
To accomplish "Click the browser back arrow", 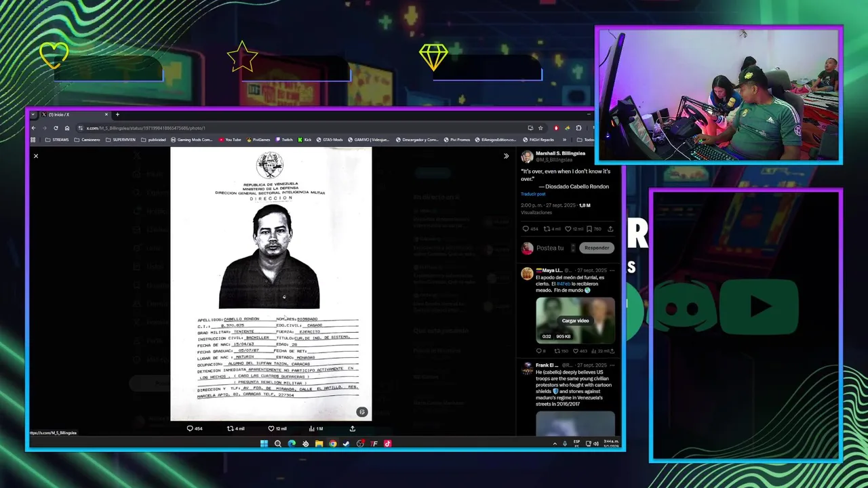I will [x=34, y=128].
